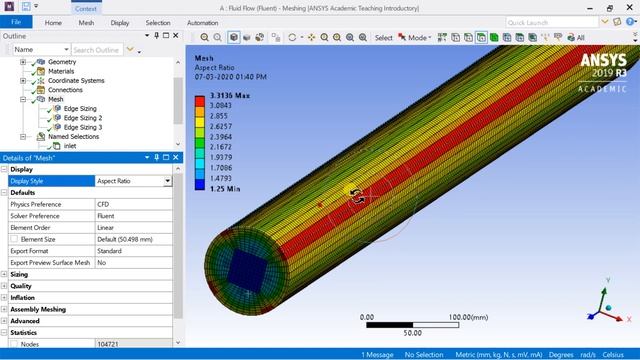Click the Box Zoom icon
640x360 pixels.
(x=337, y=38)
